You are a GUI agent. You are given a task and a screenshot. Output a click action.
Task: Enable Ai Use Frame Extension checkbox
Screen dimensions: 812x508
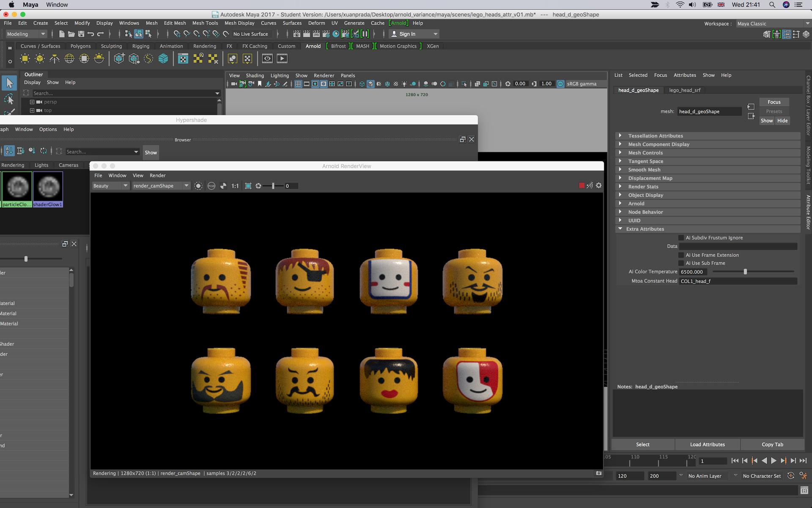point(681,255)
